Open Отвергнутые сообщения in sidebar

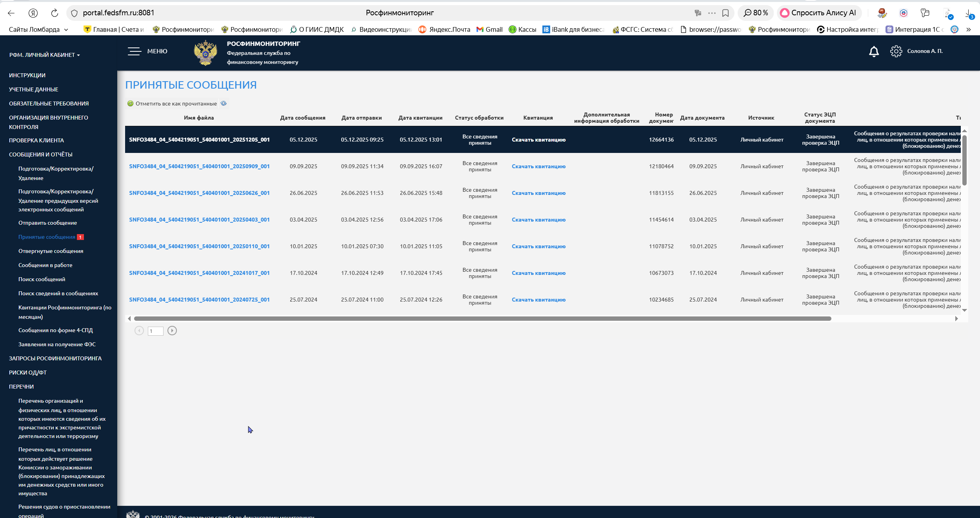coord(51,251)
